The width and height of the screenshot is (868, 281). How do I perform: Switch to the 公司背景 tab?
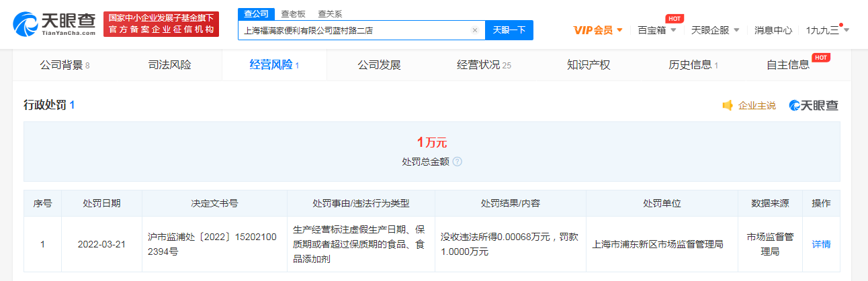[64, 65]
